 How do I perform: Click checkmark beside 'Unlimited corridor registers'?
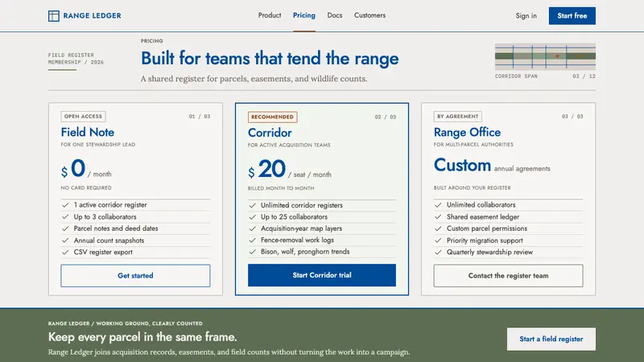point(252,205)
